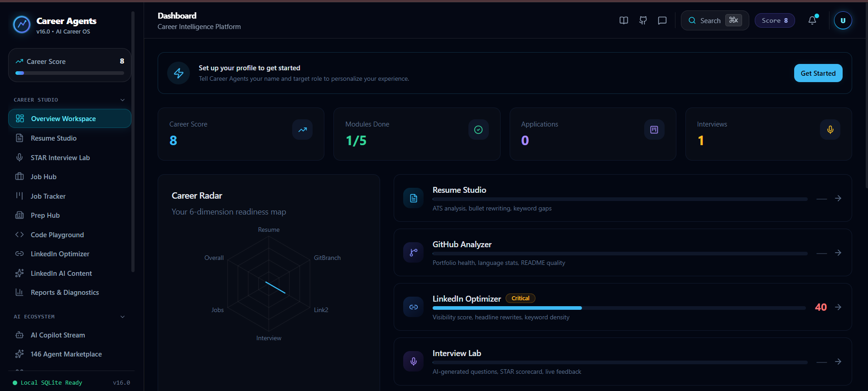The image size is (868, 391).
Task: Collapse the AI Ecosystem section chevron
Action: (122, 317)
